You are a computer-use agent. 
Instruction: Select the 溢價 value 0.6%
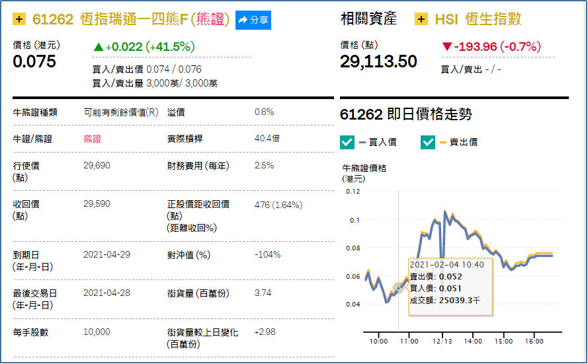(x=264, y=112)
